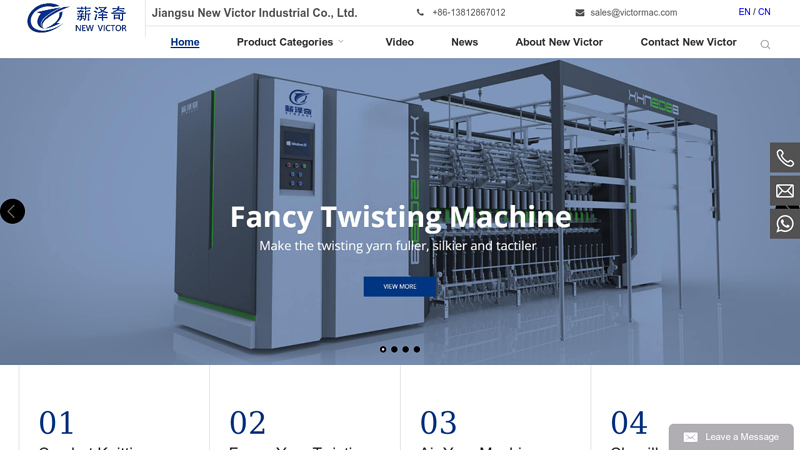Image resolution: width=800 pixels, height=450 pixels.
Task: Click the VIEW MORE button
Action: [x=399, y=287]
